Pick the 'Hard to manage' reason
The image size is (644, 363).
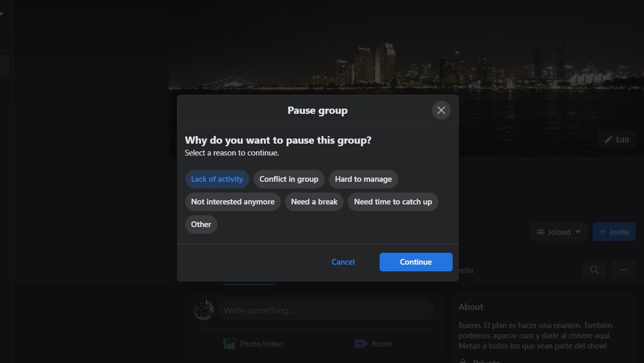(x=363, y=179)
